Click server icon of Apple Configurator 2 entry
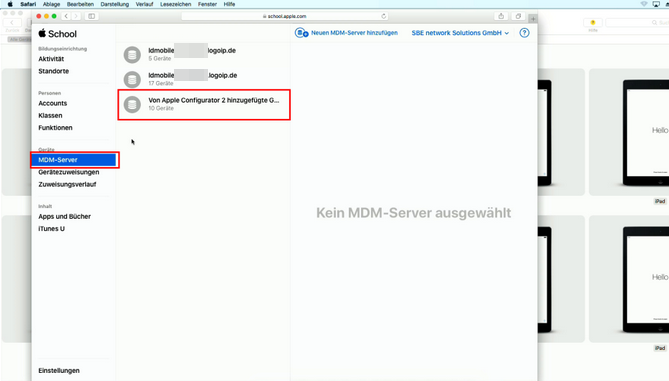 click(x=132, y=105)
